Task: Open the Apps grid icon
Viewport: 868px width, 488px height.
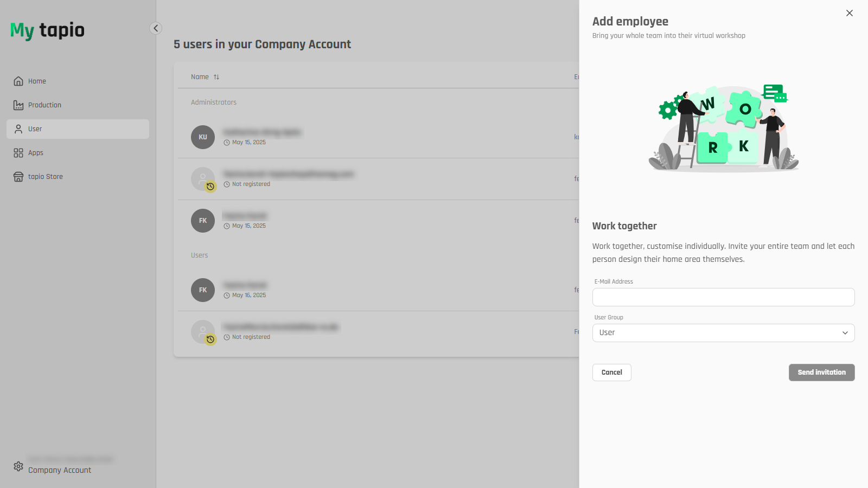Action: [18, 153]
